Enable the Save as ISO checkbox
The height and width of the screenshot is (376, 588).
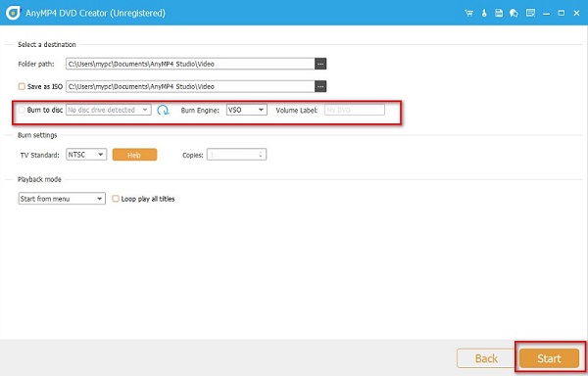pos(22,86)
